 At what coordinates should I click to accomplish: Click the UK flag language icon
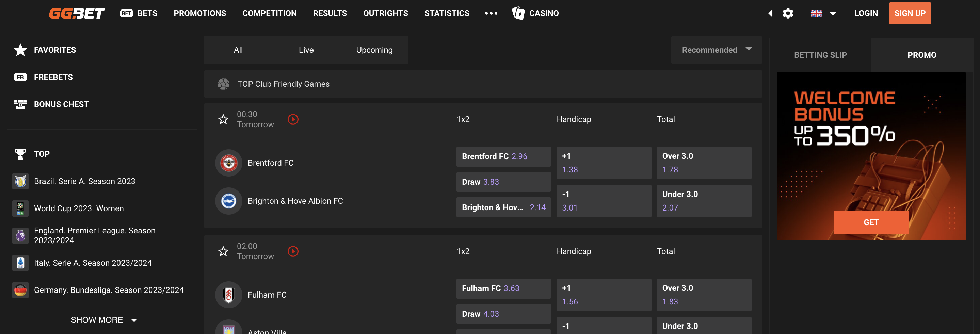pyautogui.click(x=816, y=13)
